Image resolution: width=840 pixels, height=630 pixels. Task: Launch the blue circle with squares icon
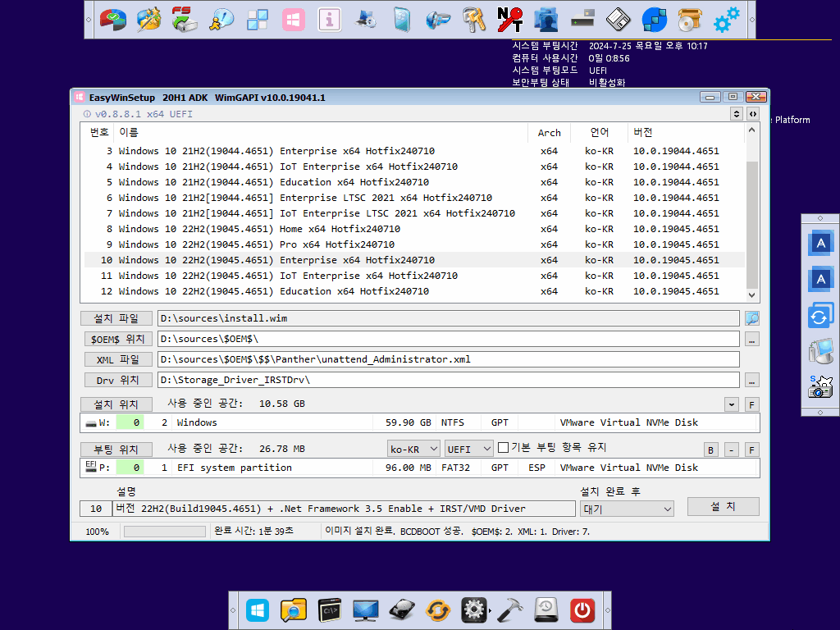pos(654,20)
